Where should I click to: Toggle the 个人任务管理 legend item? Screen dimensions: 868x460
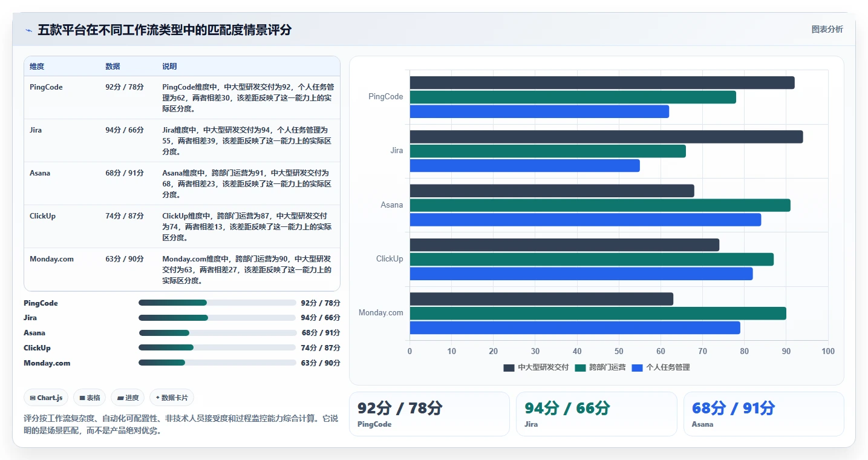(x=661, y=367)
